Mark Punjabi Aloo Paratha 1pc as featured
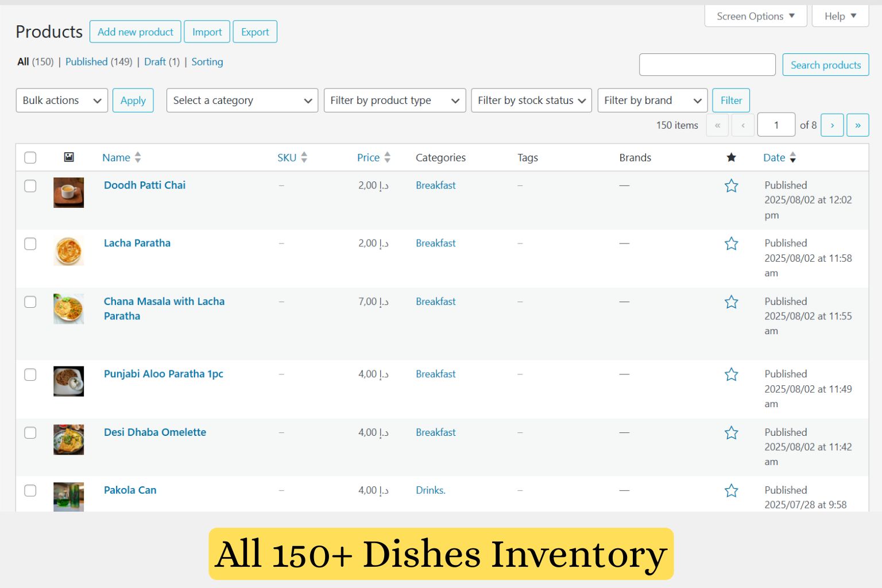Viewport: 882px width, 588px height. pyautogui.click(x=731, y=375)
